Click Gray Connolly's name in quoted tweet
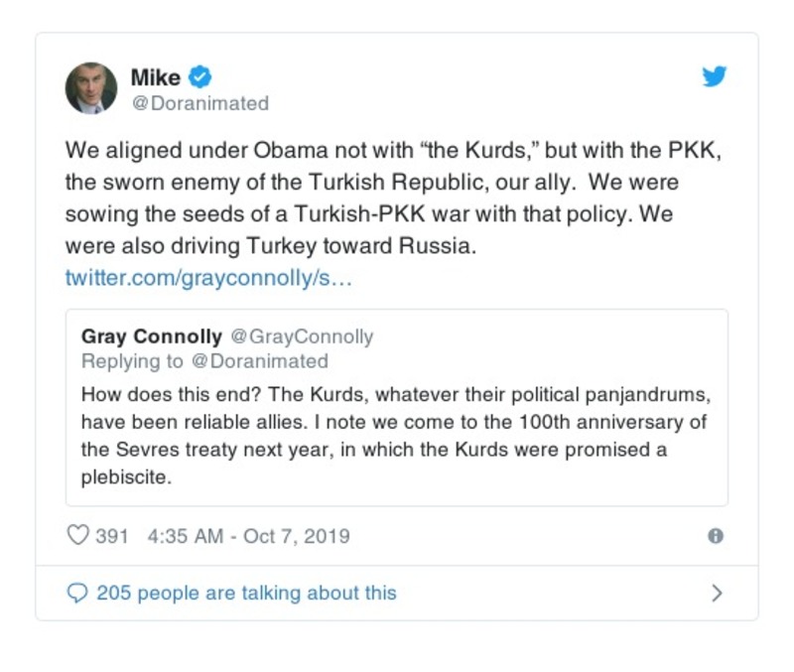The image size is (794, 672). [152, 336]
